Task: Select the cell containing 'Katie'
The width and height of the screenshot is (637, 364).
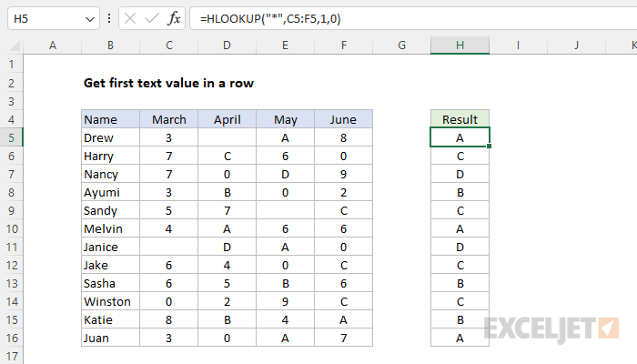Action: tap(110, 319)
